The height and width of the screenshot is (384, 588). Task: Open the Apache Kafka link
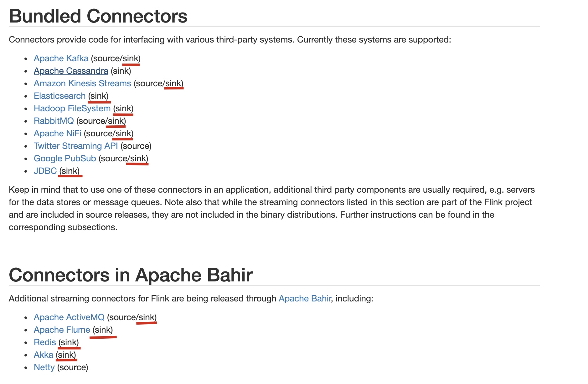point(61,58)
